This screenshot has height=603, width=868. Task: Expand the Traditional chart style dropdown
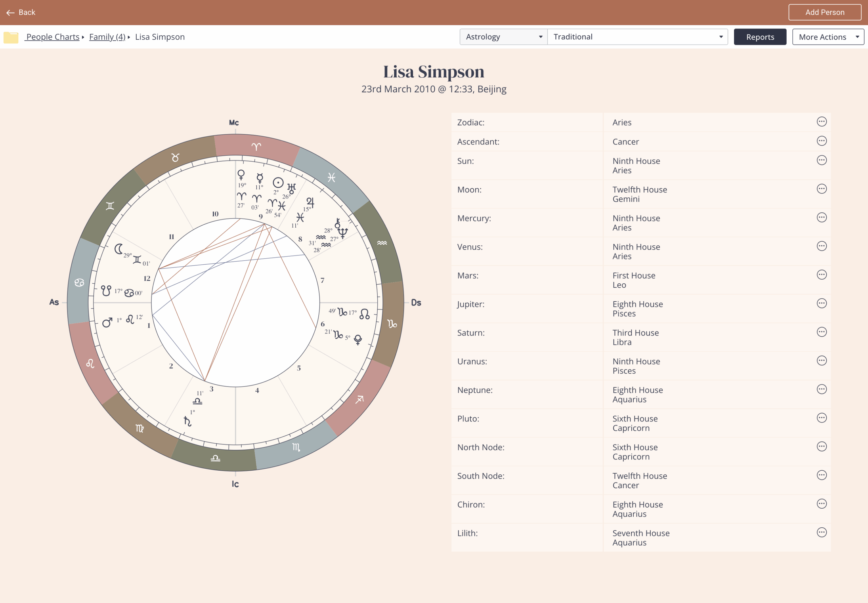tap(637, 37)
